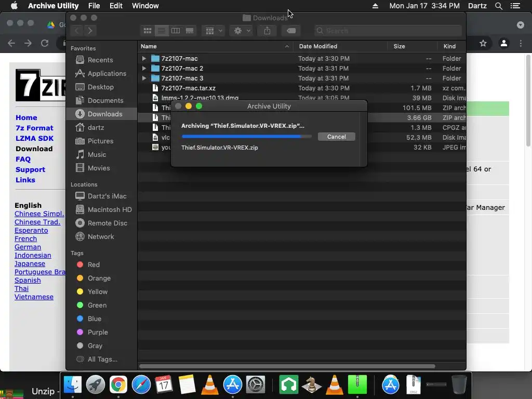Open Notification Center from the menu bar

515,6
